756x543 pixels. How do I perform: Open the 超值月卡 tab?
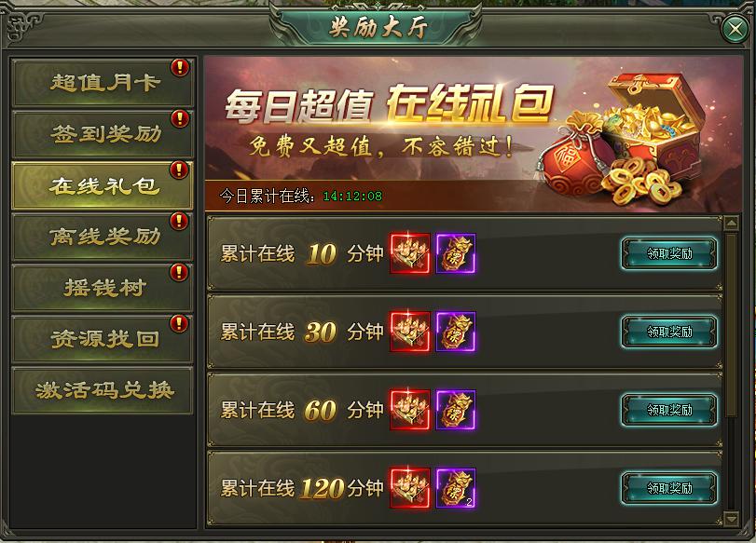pyautogui.click(x=103, y=82)
